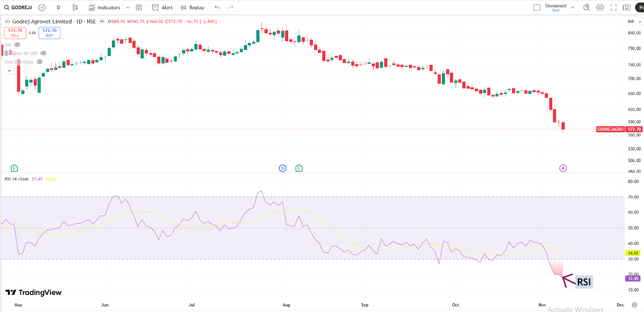This screenshot has width=644, height=312.
Task: Take a chart snapshot with camera icon
Action: coord(627,7)
